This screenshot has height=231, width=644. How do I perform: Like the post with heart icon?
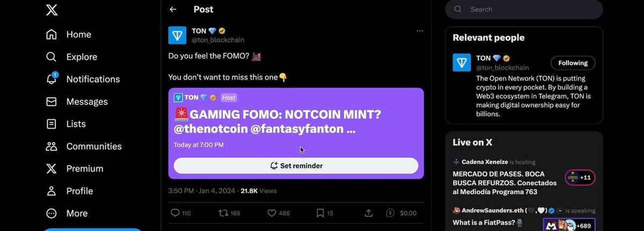272,213
